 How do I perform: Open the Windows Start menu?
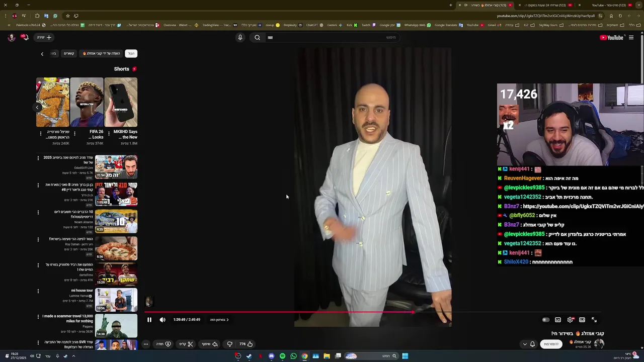coord(405,356)
